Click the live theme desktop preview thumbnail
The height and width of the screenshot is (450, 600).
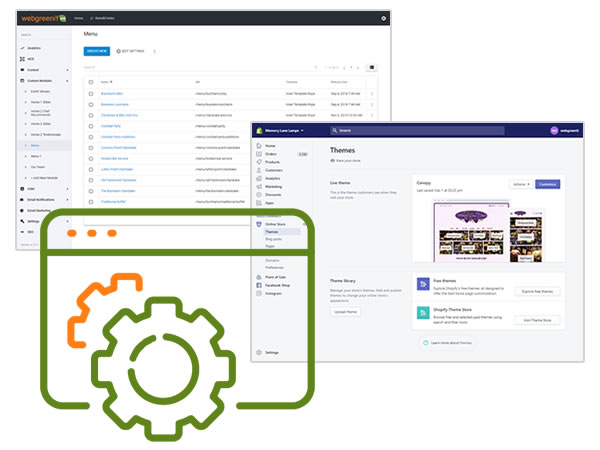click(x=471, y=233)
